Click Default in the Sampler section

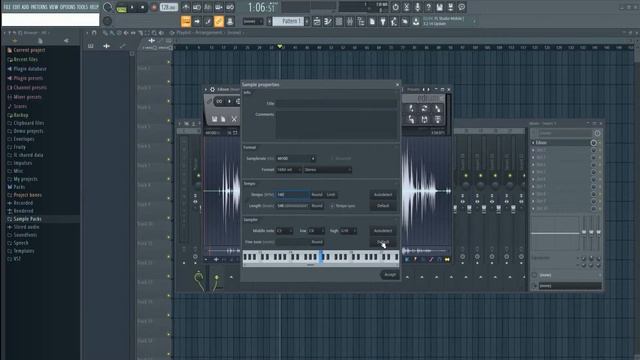(x=383, y=242)
